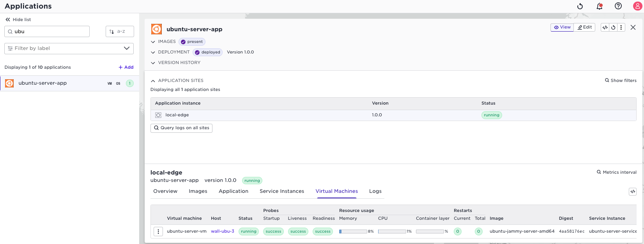This screenshot has height=244, width=644.
Task: Click the redeploy refresh icon beside code icon
Action: coord(613,27)
